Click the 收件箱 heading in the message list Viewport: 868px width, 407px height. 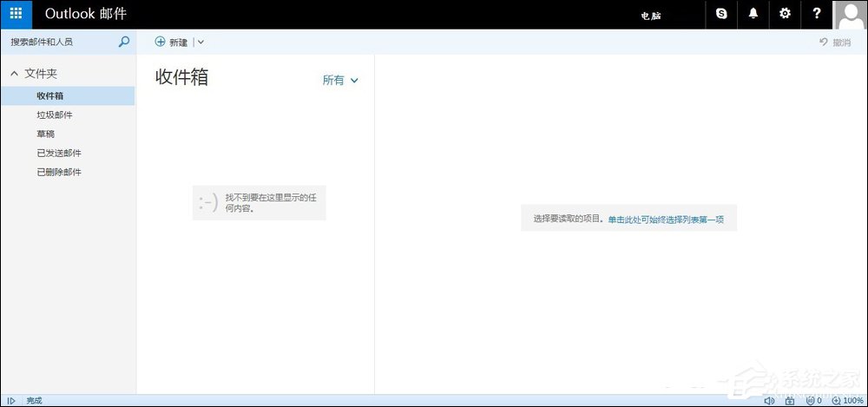tap(181, 77)
